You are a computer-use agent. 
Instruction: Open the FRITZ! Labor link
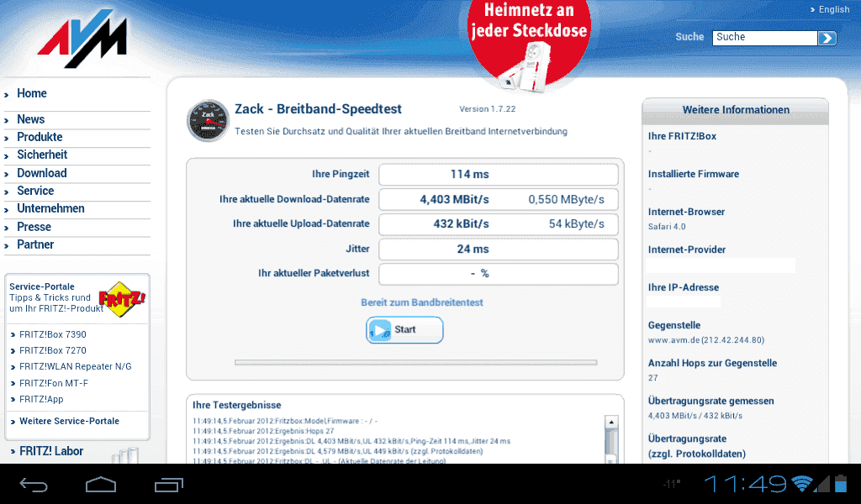click(x=51, y=451)
